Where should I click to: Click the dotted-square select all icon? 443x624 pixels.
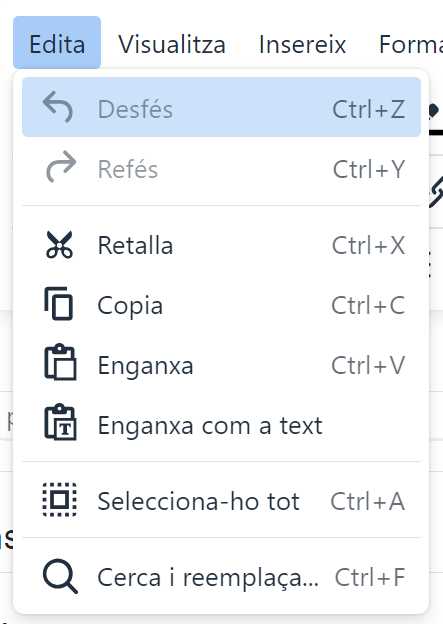(60, 500)
